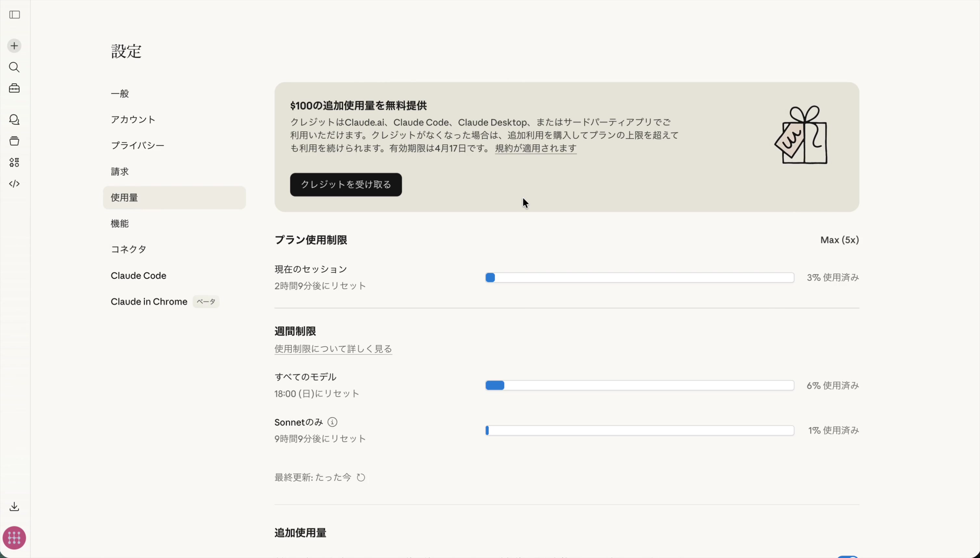This screenshot has height=558, width=980.
Task: Click the download icon near the bottom
Action: tap(14, 506)
